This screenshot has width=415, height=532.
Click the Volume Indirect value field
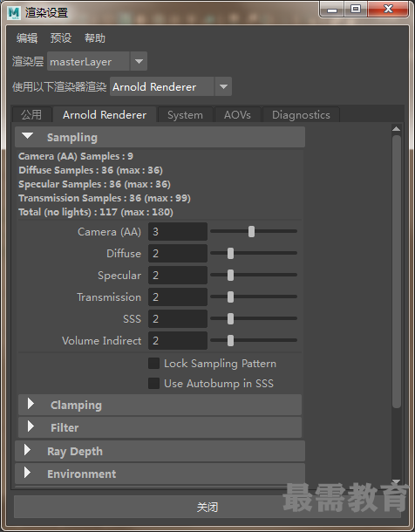(x=178, y=340)
